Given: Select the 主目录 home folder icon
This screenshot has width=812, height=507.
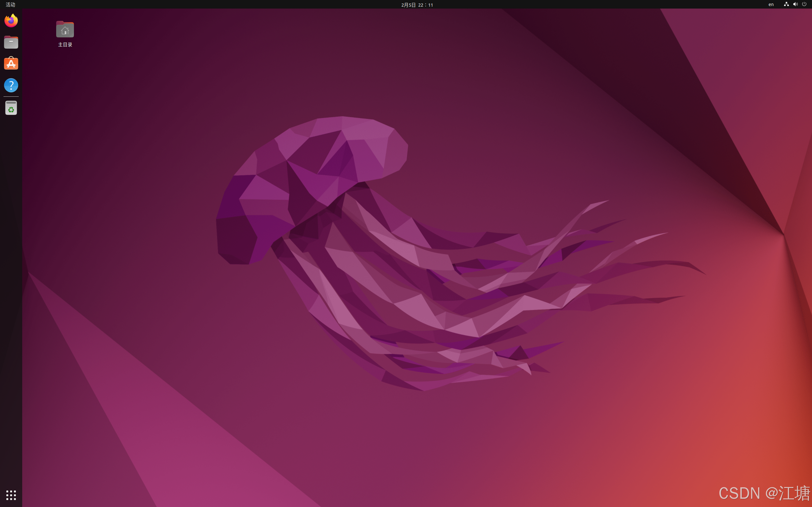Looking at the screenshot, I should pyautogui.click(x=65, y=29).
